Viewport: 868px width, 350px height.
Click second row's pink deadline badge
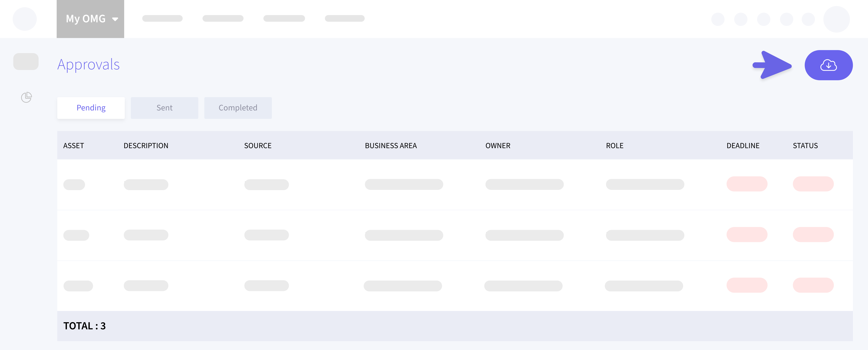pyautogui.click(x=747, y=235)
